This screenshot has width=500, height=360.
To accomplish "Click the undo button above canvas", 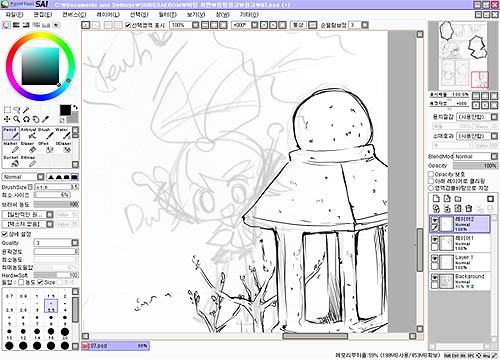I will point(86,25).
